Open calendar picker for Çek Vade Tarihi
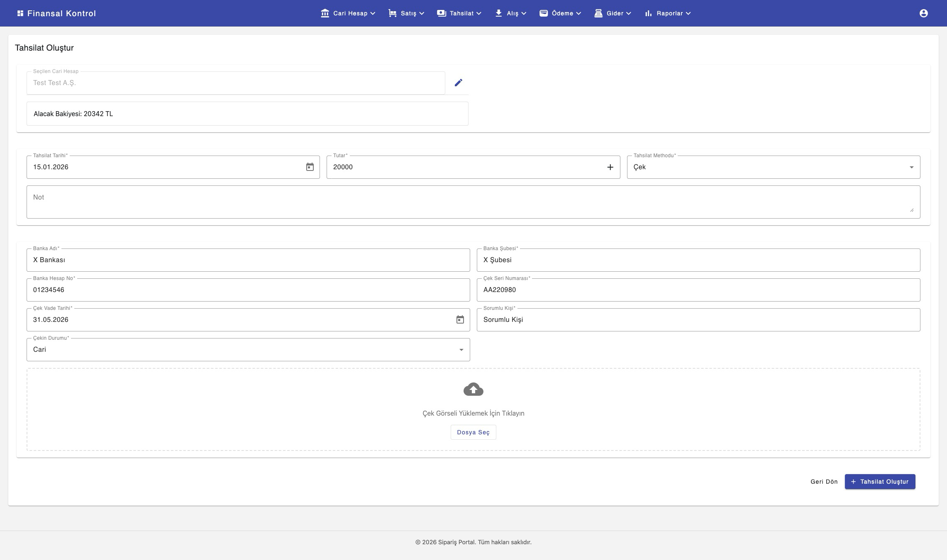The height and width of the screenshot is (560, 947). (460, 320)
